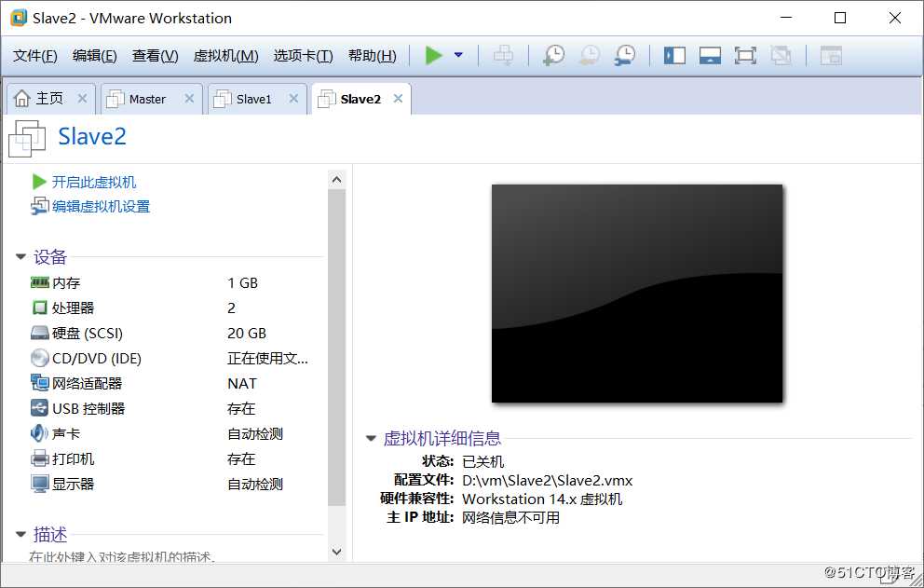Click the device panel scrollbar thumb
924x588 pixels.
[x=337, y=348]
